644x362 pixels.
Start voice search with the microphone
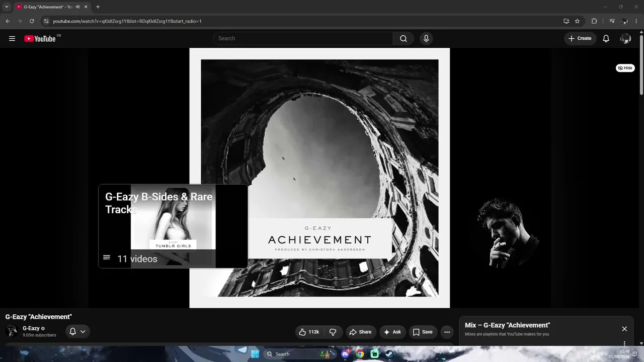click(x=426, y=39)
